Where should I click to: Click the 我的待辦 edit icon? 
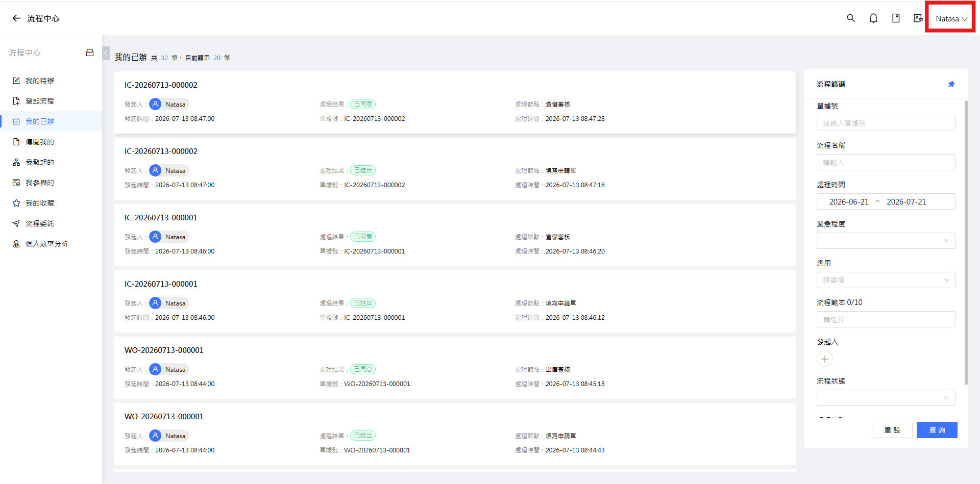pos(16,81)
